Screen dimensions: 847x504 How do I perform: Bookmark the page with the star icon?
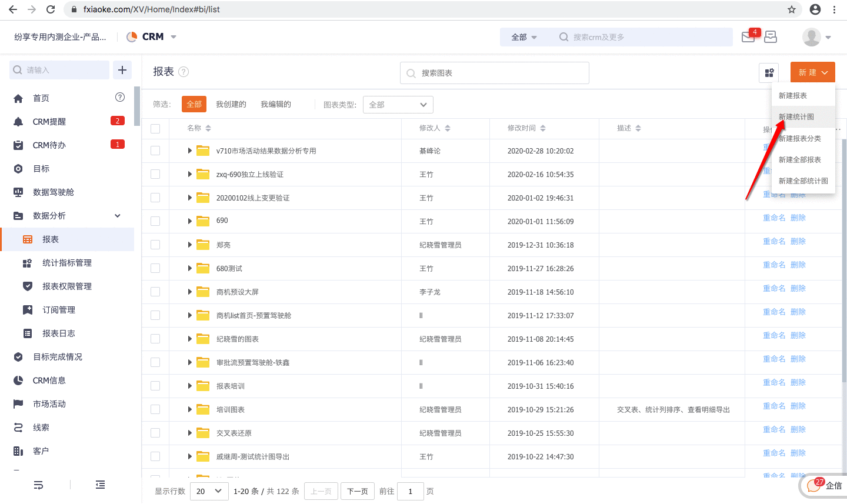(x=792, y=9)
